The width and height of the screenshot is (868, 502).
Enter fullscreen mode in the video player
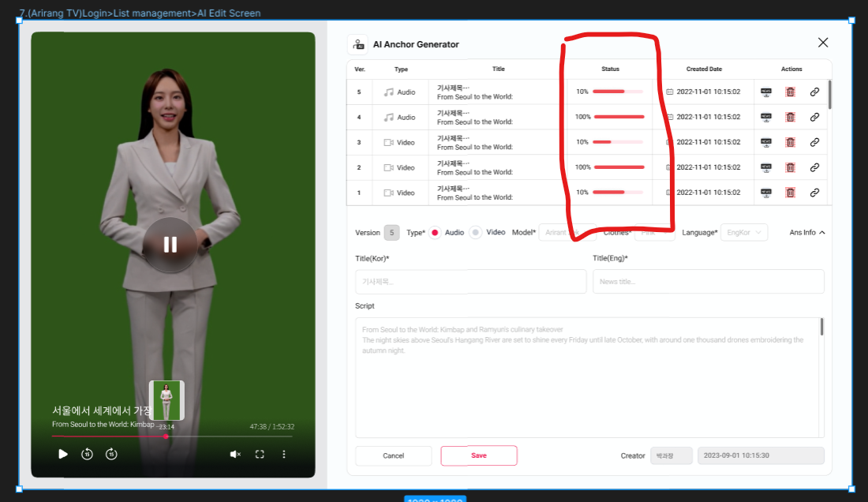260,454
